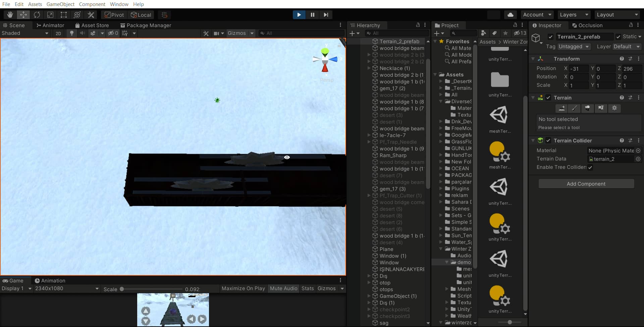Toggle the Terrain_2_prefab active checkbox
Viewport: 644px width, 327px height.
[x=550, y=37]
